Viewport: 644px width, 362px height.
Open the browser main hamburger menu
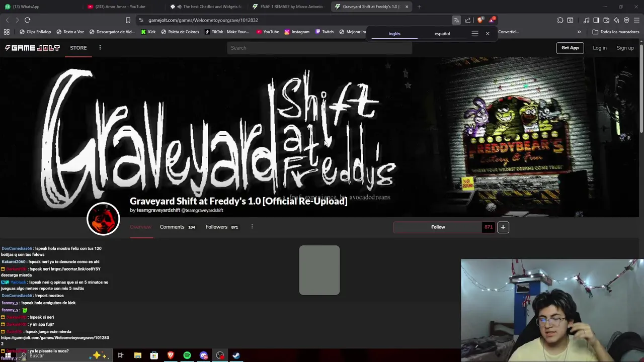(x=637, y=20)
